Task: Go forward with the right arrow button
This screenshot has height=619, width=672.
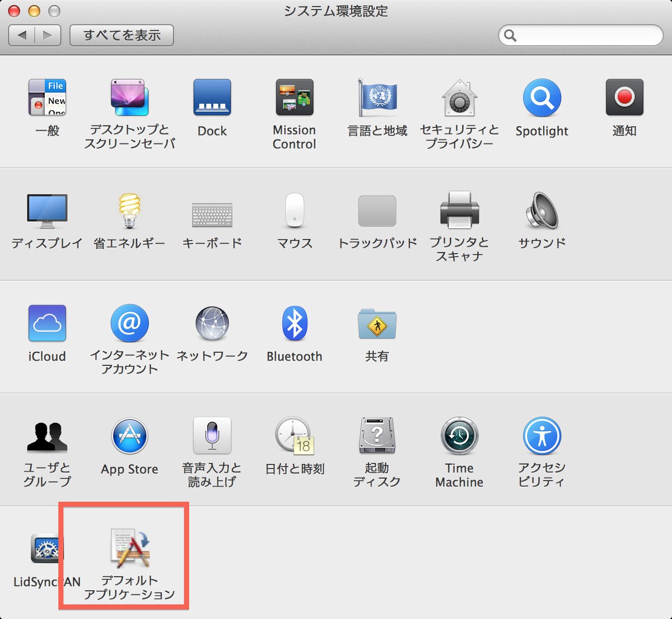Action: [48, 35]
